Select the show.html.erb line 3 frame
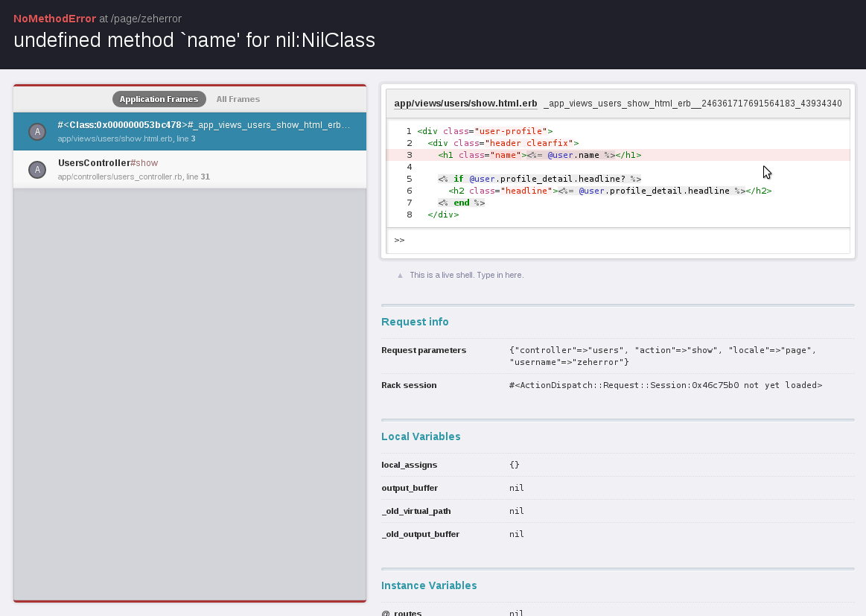The width and height of the screenshot is (866, 616). click(x=190, y=132)
